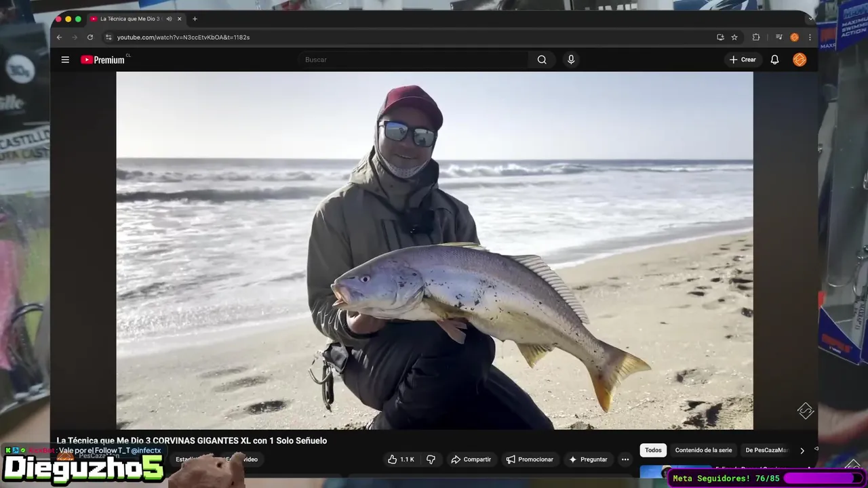
Task: Select the La Técnica que Me Dio tab
Action: (129, 19)
